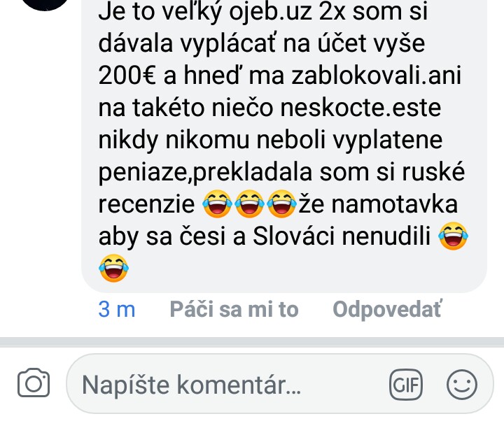
Task: Click laughing emoji after 'nenudili'
Action: pyautogui.click(x=453, y=236)
